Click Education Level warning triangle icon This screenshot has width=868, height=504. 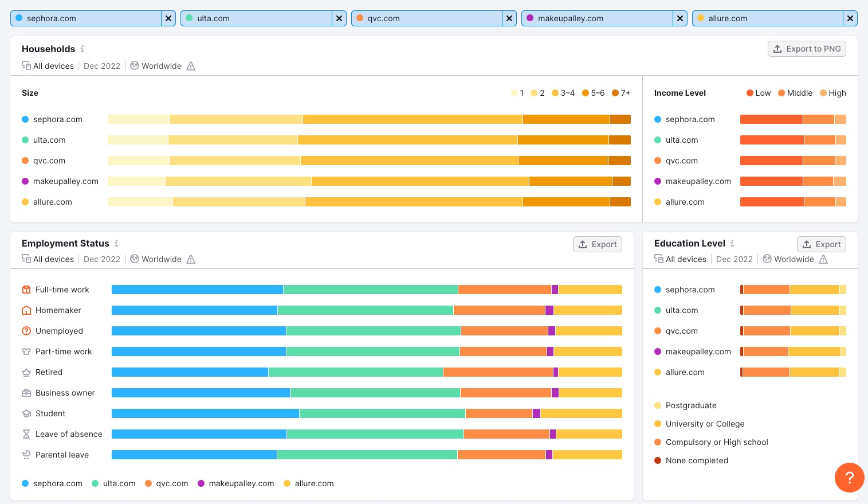823,259
